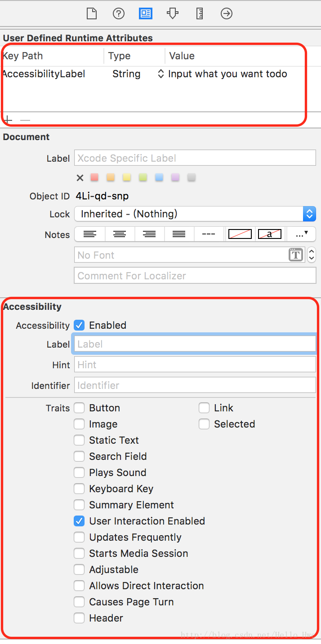Open the File inspector tab
Screen dimensions: 321x644
point(92,14)
